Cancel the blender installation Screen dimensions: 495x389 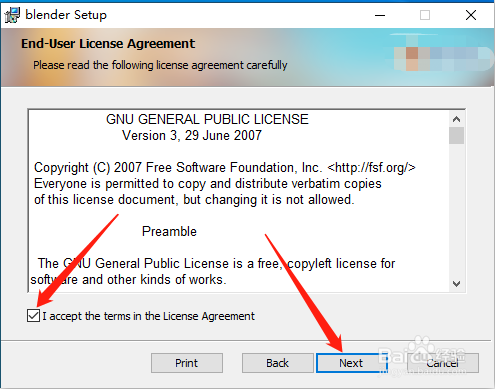[443, 363]
